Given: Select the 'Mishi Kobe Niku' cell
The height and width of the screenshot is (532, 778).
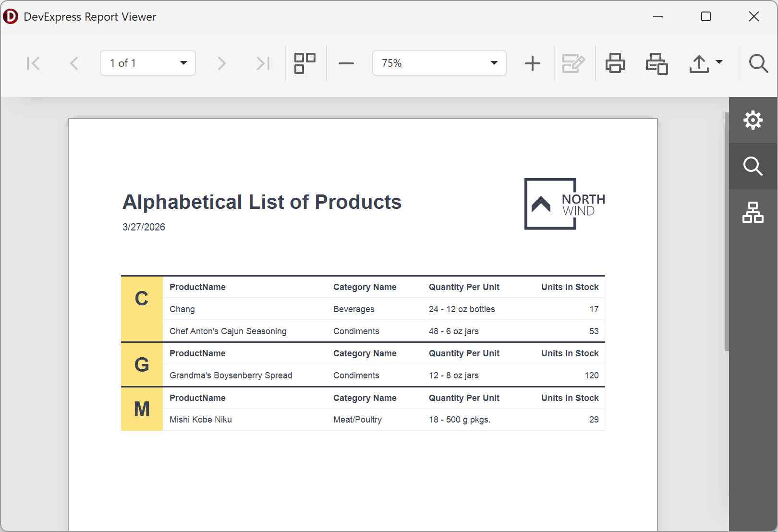Looking at the screenshot, I should (200, 420).
